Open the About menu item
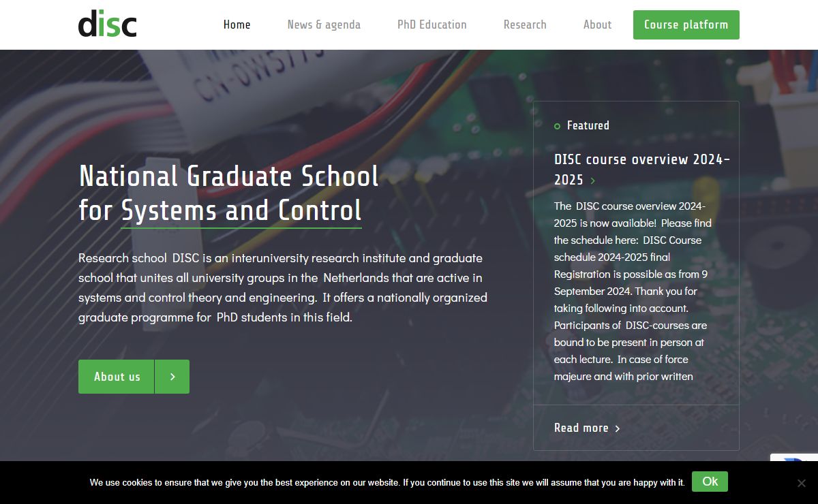This screenshot has height=504, width=818. pyautogui.click(x=597, y=25)
